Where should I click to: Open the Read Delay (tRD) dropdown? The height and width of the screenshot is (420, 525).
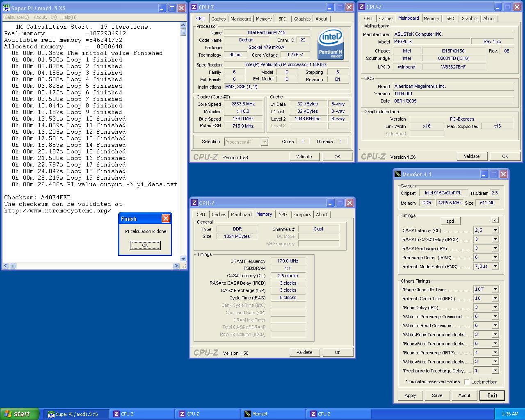495,307
